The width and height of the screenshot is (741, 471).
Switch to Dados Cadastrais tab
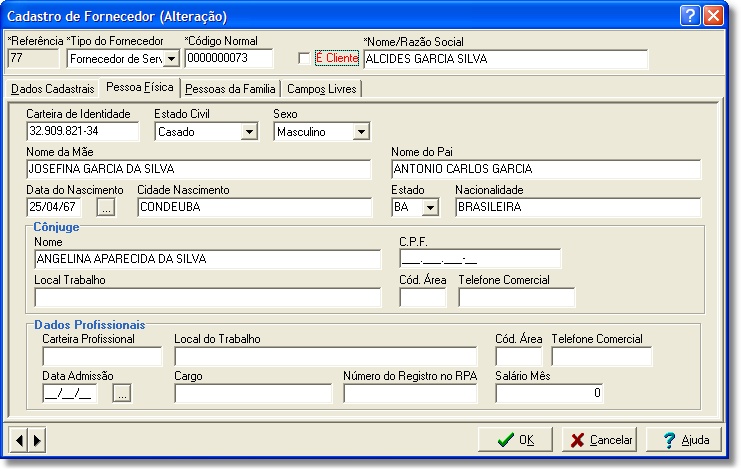(x=52, y=89)
